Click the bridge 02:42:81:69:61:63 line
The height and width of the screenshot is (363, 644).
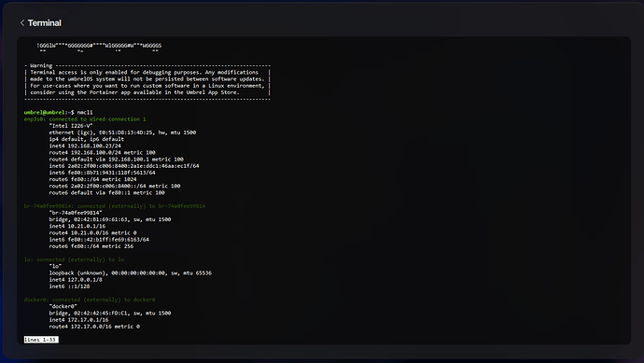pos(110,219)
